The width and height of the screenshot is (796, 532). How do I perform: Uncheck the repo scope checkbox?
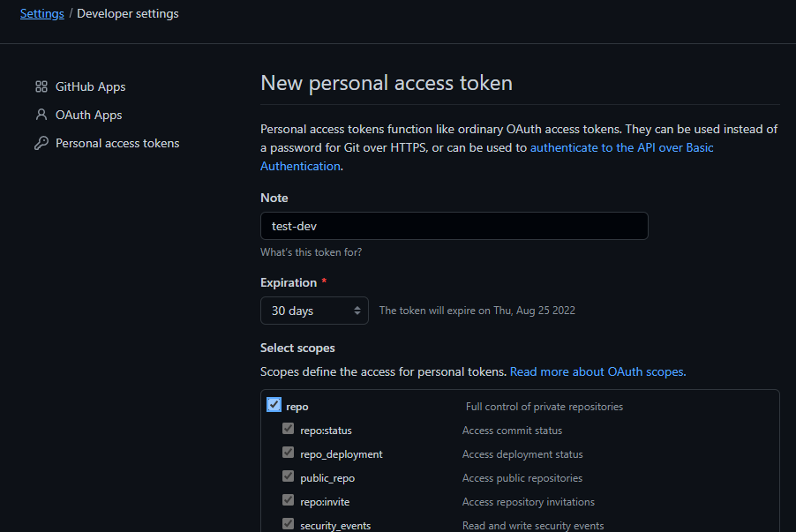[x=274, y=405]
